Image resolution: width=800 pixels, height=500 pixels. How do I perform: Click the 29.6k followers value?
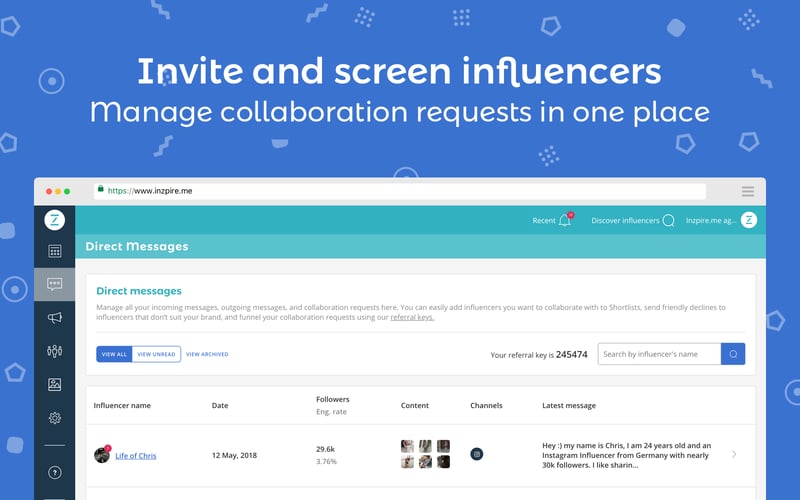click(326, 449)
